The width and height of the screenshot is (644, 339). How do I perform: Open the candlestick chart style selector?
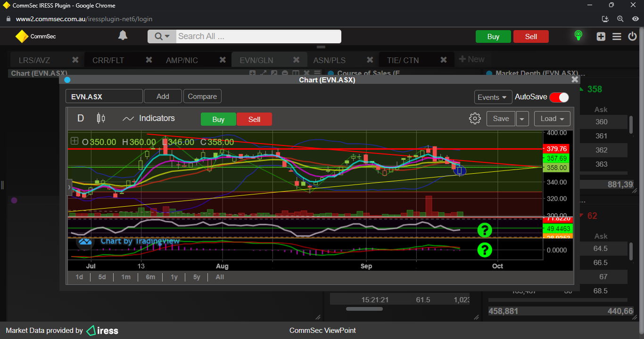(100, 118)
